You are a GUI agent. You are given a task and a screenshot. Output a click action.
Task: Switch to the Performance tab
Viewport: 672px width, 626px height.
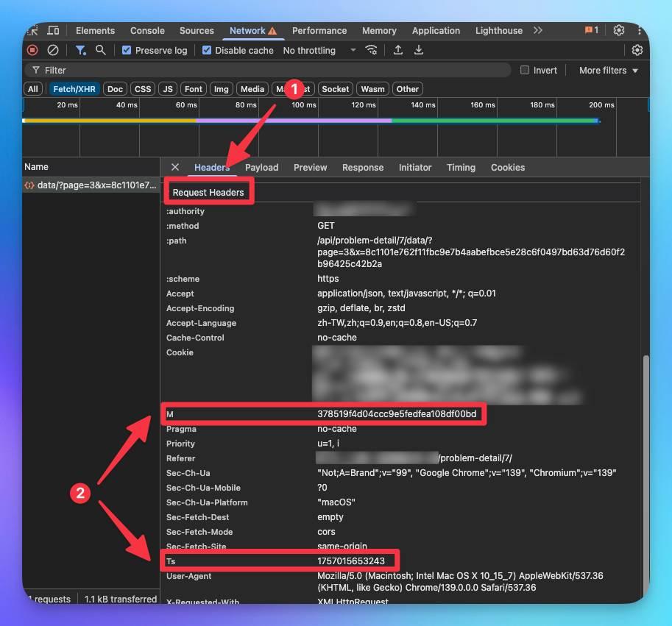(x=319, y=31)
